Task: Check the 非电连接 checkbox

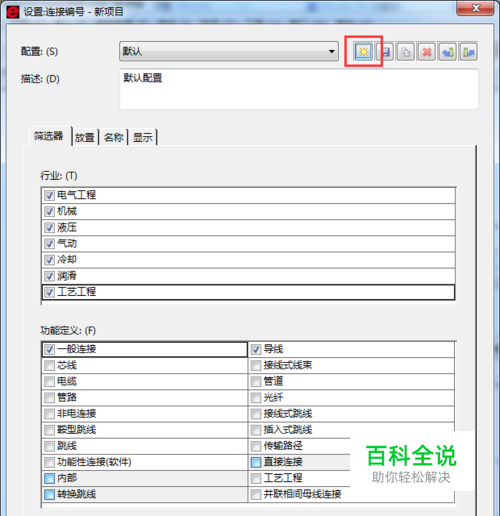Action: pyautogui.click(x=49, y=414)
